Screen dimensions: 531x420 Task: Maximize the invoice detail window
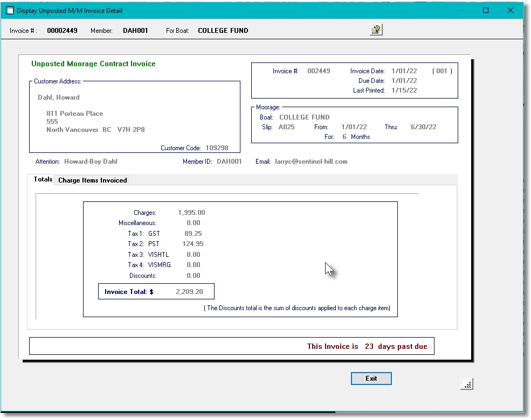tap(486, 10)
